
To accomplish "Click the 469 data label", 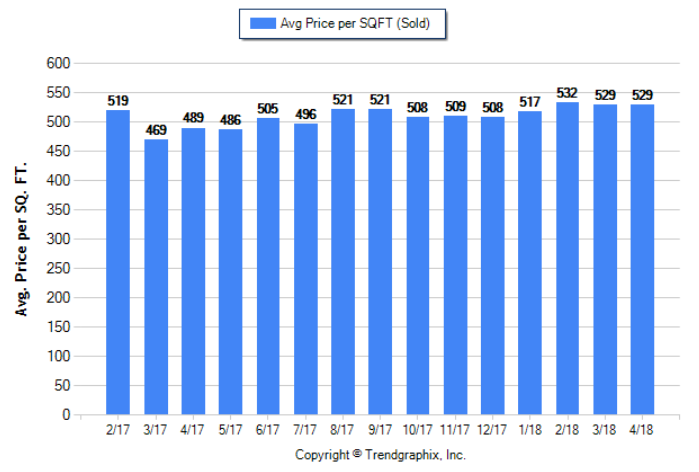I will click(156, 130).
